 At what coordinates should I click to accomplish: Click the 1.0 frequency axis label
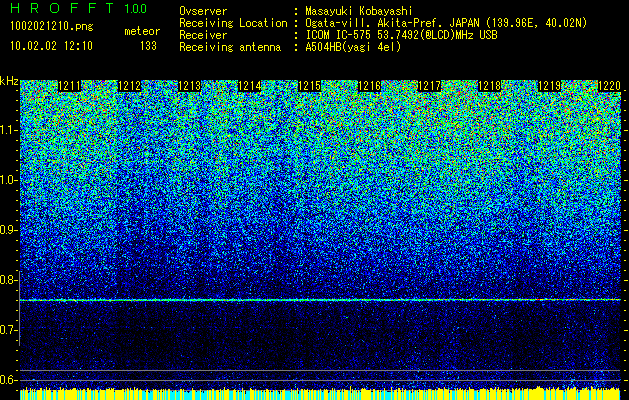point(8,180)
